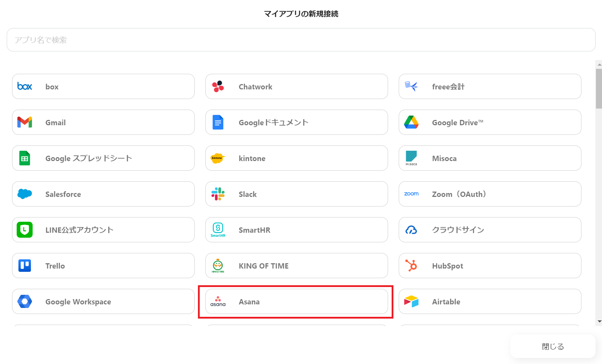
Task: Add Google Workspace as a new connection
Action: 103,302
